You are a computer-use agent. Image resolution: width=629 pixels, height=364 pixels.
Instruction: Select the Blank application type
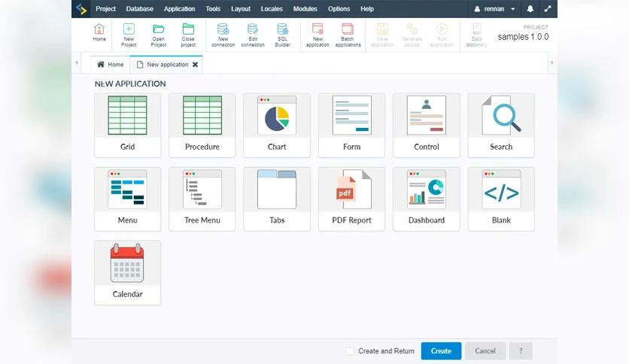pyautogui.click(x=501, y=199)
